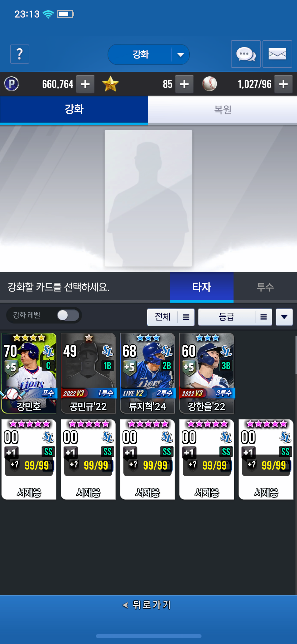
Task: Toggle the 강화 레벨 switch
Action: point(68,315)
